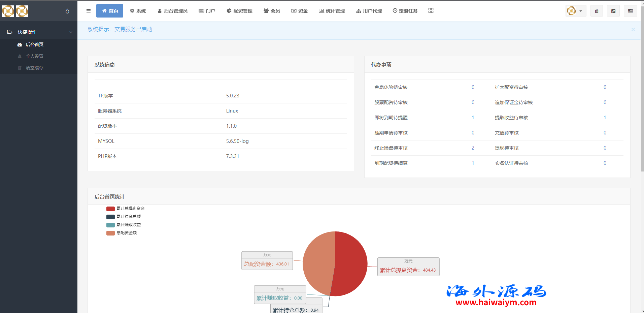Click the panel layout icon at top right

tap(630, 11)
